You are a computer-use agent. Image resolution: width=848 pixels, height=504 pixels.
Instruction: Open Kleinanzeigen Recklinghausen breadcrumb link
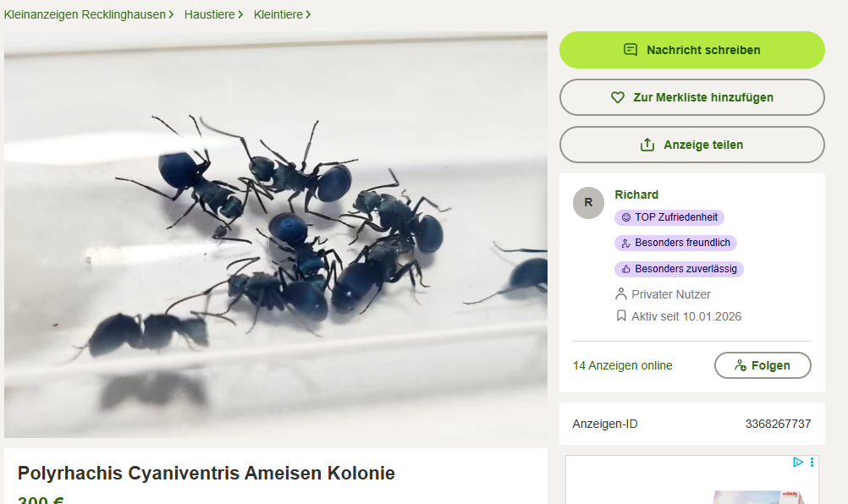click(x=85, y=14)
